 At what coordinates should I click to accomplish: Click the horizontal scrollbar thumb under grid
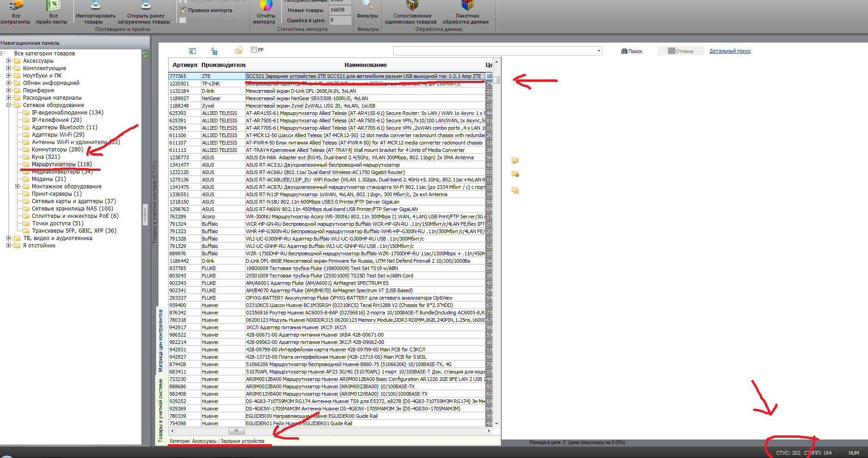pos(237,431)
